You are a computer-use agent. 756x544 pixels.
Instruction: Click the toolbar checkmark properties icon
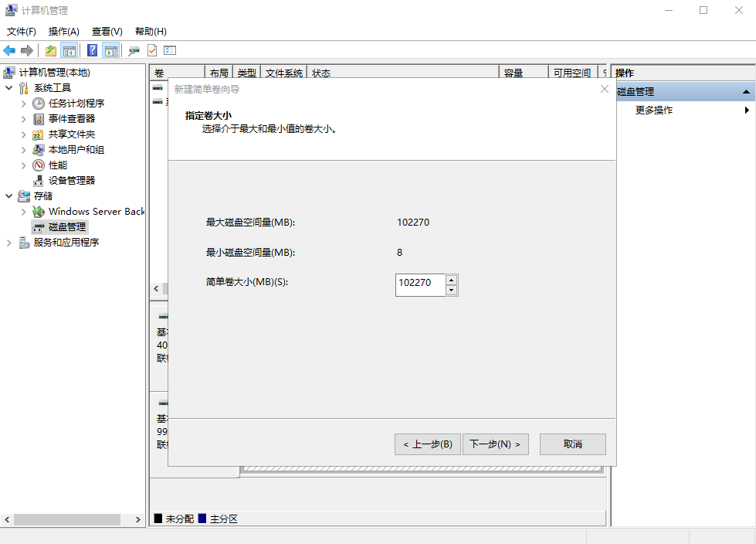(152, 50)
